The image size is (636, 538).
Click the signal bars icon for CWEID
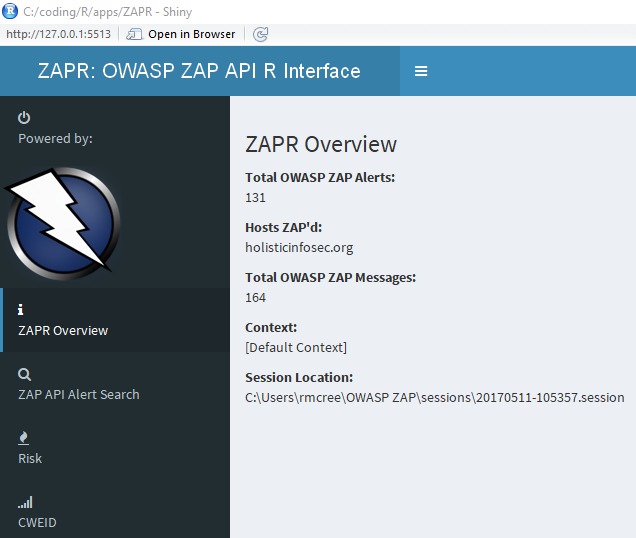25,502
